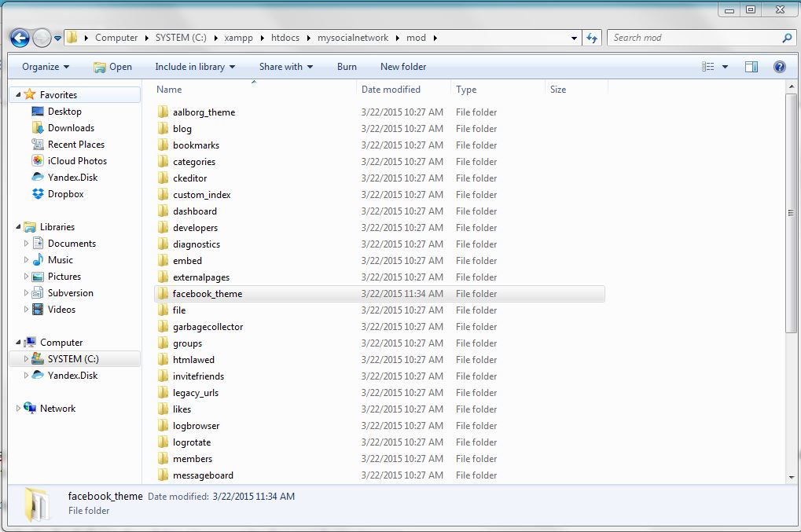Click the vertical scrollbar in file list
The width and height of the screenshot is (801, 532).
[790, 213]
